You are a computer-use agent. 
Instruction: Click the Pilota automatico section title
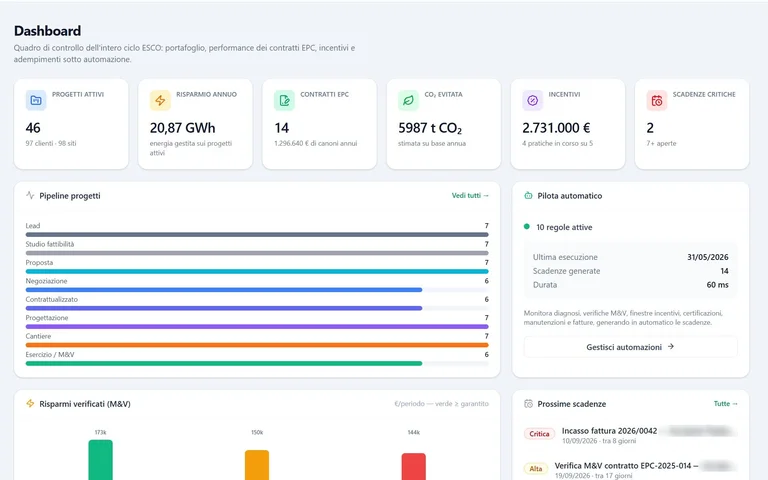[570, 195]
